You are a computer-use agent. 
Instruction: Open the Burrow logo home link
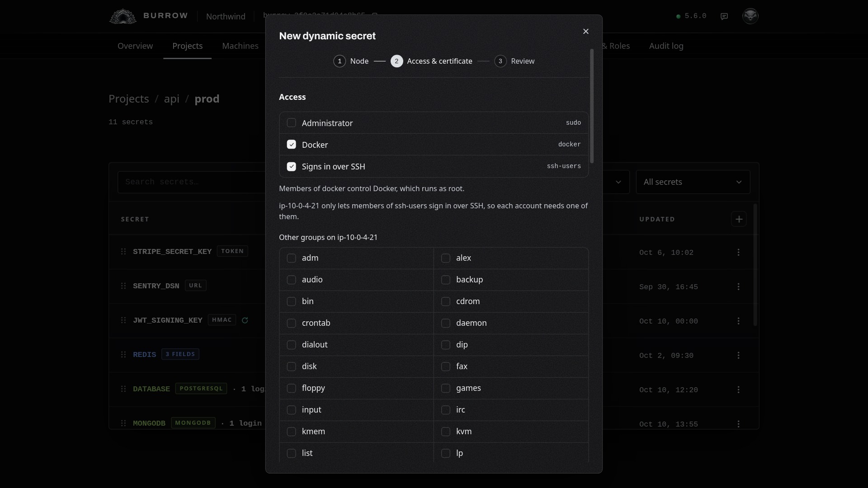[x=148, y=16]
